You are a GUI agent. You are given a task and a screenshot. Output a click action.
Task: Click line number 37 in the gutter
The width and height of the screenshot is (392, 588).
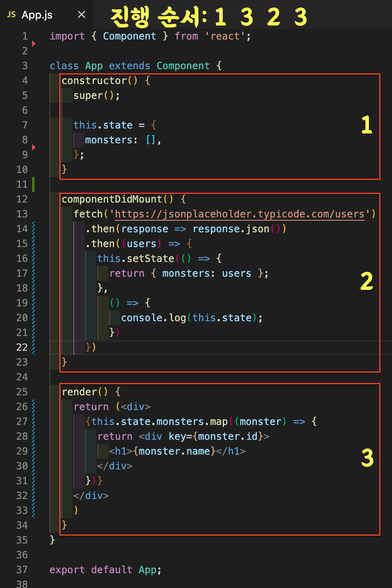(x=22, y=570)
